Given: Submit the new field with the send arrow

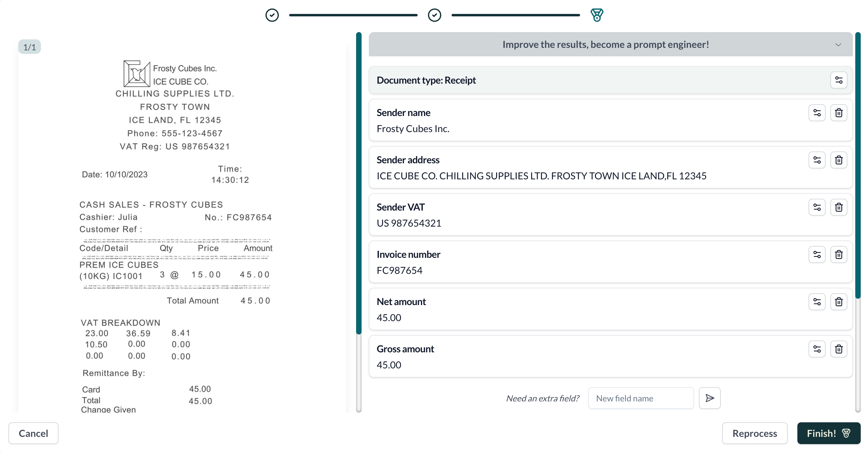Looking at the screenshot, I should pos(709,398).
